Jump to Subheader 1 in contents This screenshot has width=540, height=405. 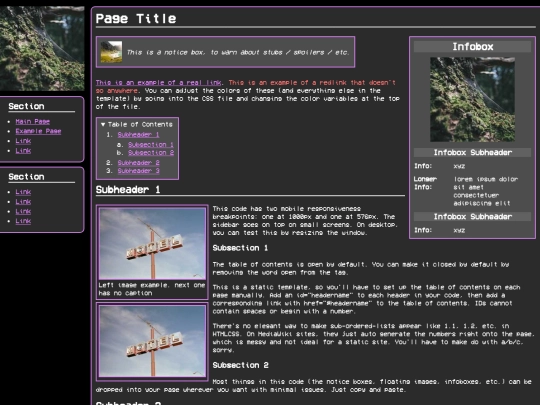pos(138,135)
